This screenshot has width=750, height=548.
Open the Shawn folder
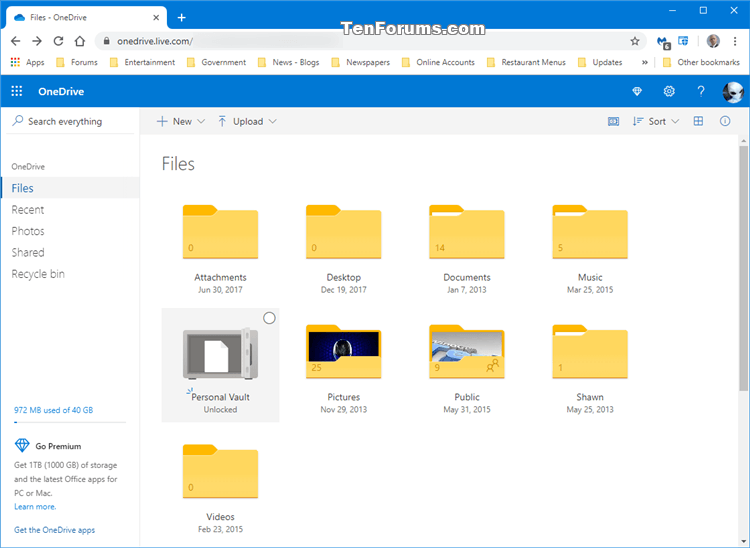590,352
